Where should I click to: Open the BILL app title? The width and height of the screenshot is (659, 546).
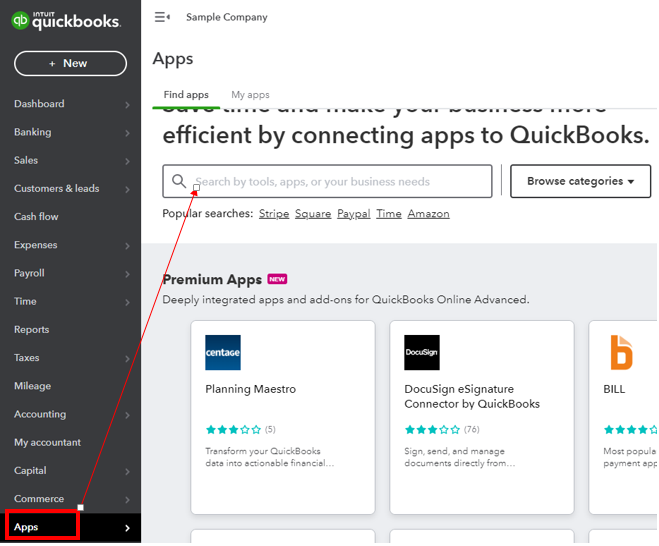[614, 389]
